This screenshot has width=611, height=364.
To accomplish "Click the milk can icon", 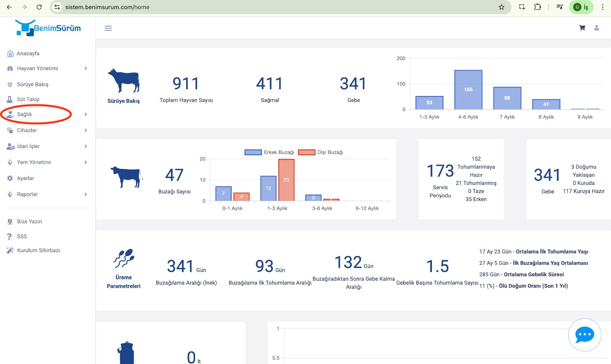I will [x=126, y=353].
